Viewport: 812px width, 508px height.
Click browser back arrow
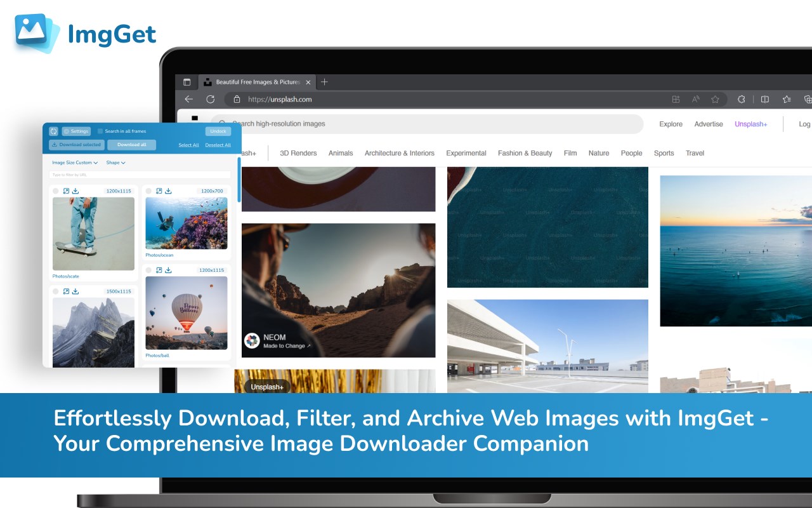[188, 99]
